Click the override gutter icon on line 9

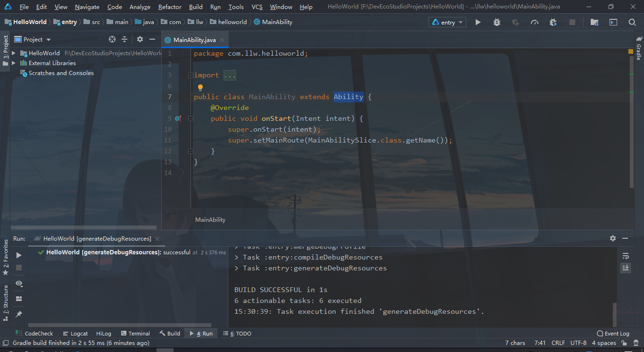coord(178,118)
